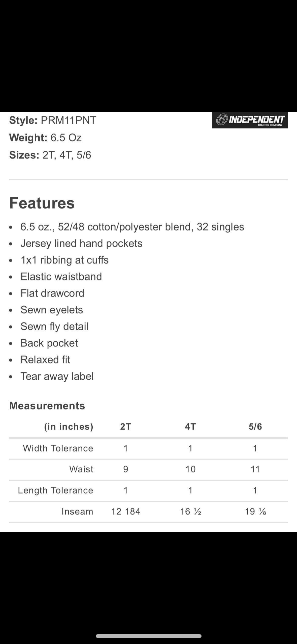This screenshot has width=297, height=644.
Task: Tap the 2T column header
Action: (125, 427)
